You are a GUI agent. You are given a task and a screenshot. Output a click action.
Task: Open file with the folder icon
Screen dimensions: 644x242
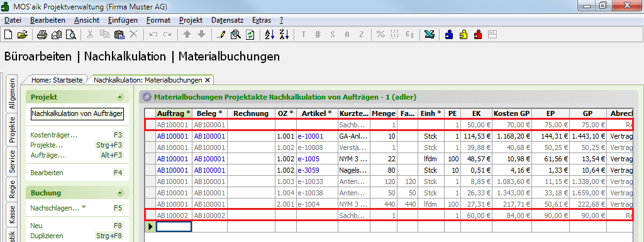point(22,35)
